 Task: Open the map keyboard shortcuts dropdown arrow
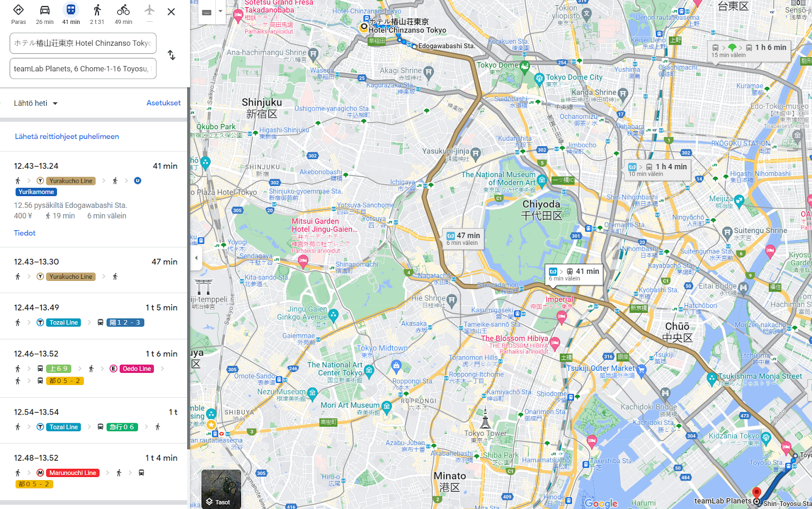(x=220, y=11)
